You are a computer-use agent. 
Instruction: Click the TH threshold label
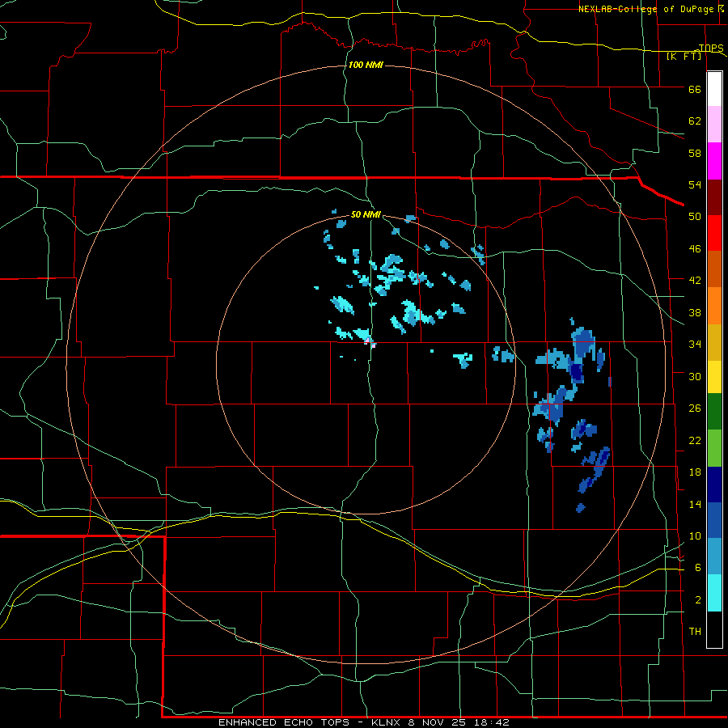(x=695, y=631)
